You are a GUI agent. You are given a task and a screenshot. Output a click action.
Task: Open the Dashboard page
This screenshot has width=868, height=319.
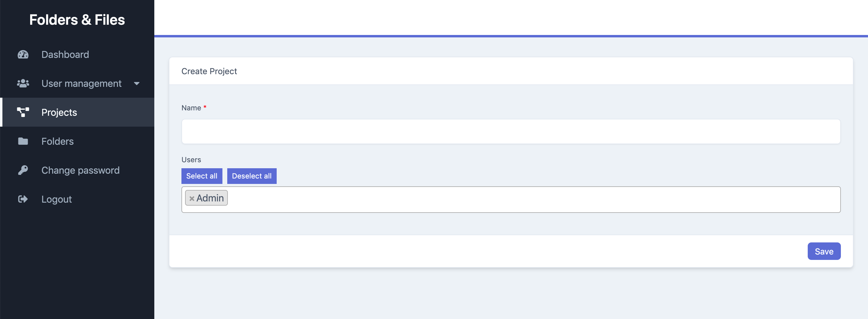click(x=65, y=54)
